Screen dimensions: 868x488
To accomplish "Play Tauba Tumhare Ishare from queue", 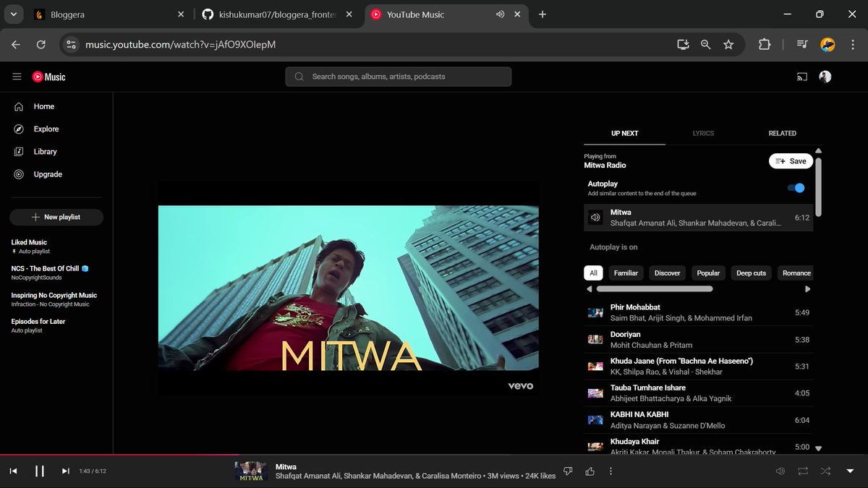I will point(699,393).
